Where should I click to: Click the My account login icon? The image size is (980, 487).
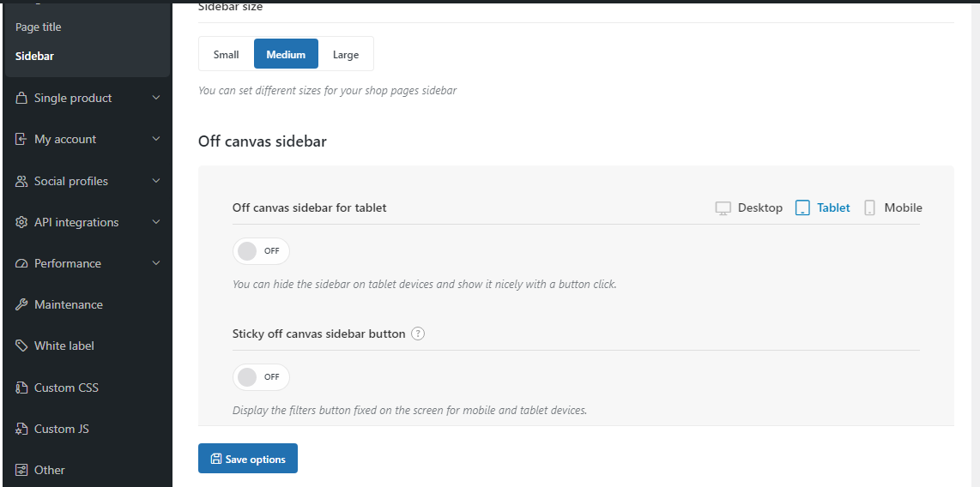pyautogui.click(x=21, y=139)
